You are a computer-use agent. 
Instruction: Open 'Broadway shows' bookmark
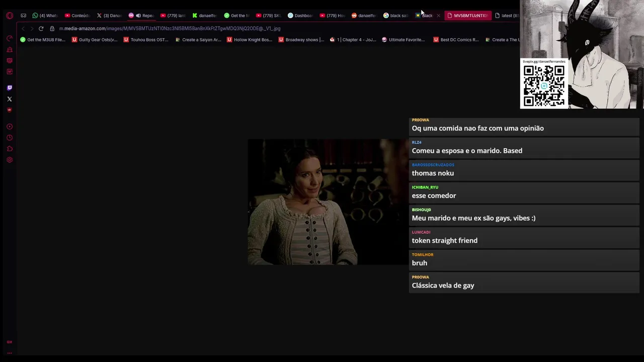[x=301, y=40]
